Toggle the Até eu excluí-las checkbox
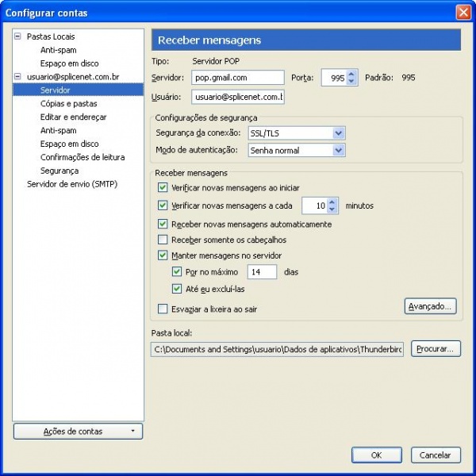Screen dimensions: 476x476 (x=177, y=289)
